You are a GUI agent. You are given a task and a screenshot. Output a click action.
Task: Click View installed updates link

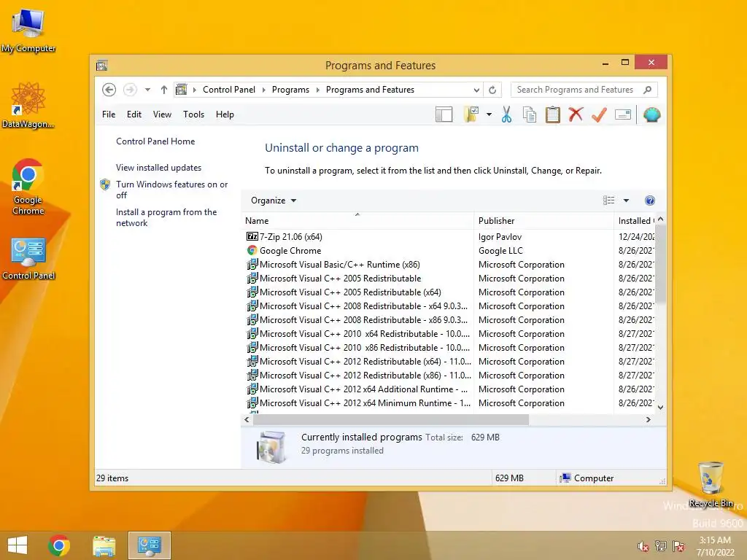(158, 168)
